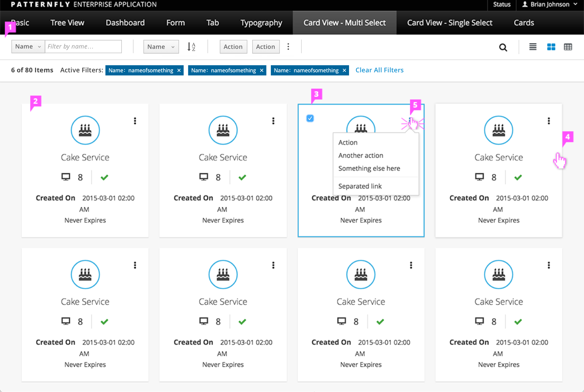Focus the Filter by name input field
The width and height of the screenshot is (584, 392).
tap(83, 47)
